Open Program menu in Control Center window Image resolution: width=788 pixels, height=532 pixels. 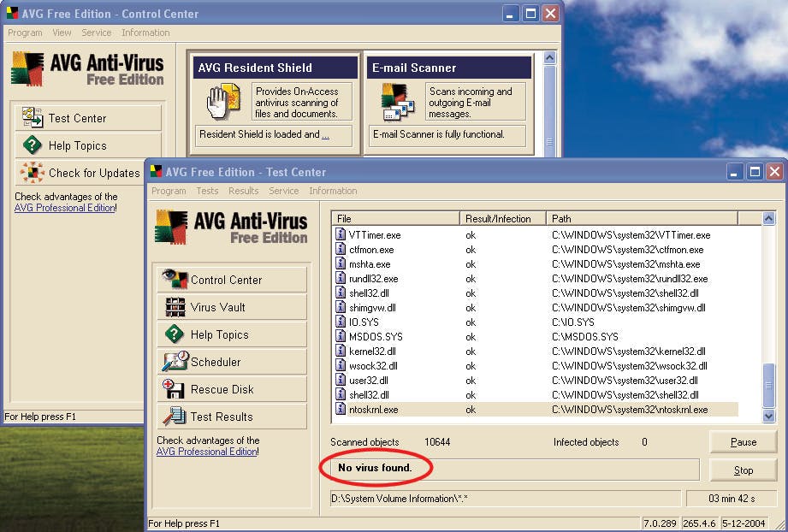pos(25,33)
